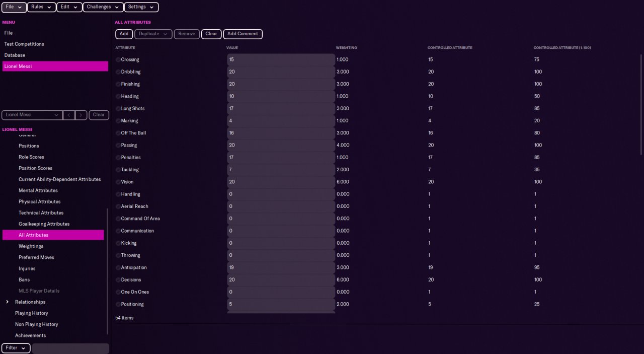Screen dimensions: 644x354
Task: Click the Add button
Action: point(124,34)
